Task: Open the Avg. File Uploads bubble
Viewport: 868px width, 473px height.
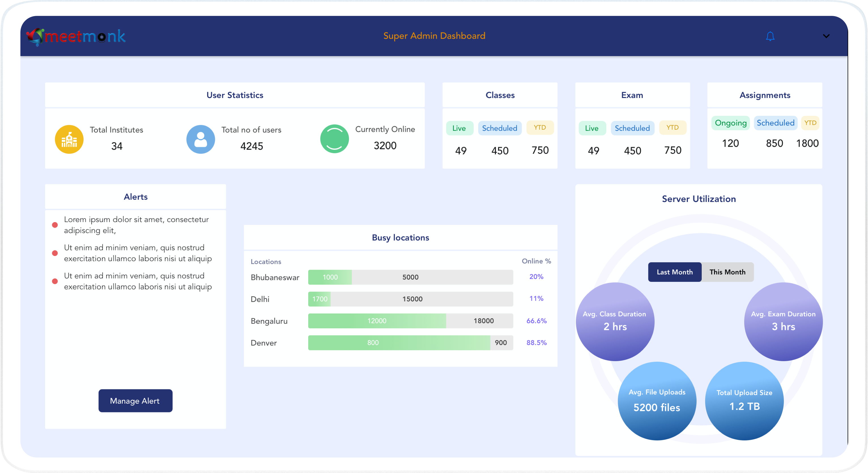Action: (x=656, y=401)
